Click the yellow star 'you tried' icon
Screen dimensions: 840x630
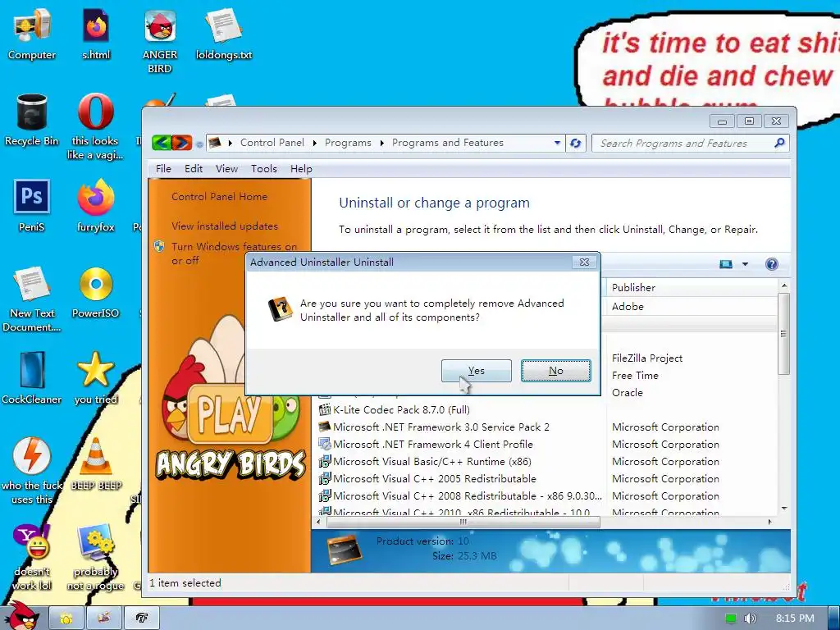click(96, 377)
